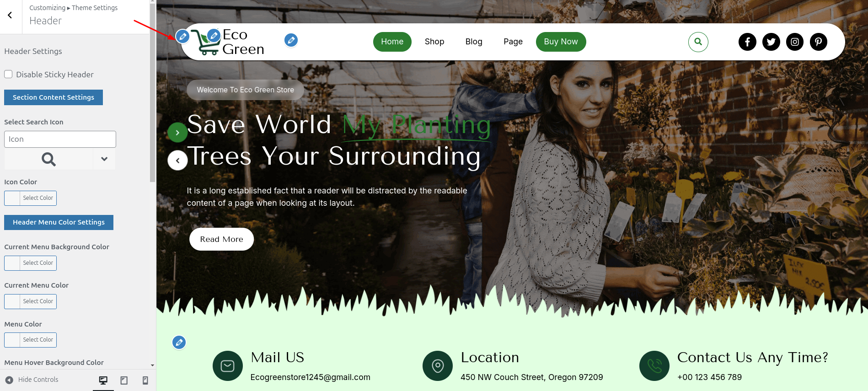Viewport: 868px width, 391px height.
Task: Click the Hide Controls collapse icon
Action: (9, 380)
